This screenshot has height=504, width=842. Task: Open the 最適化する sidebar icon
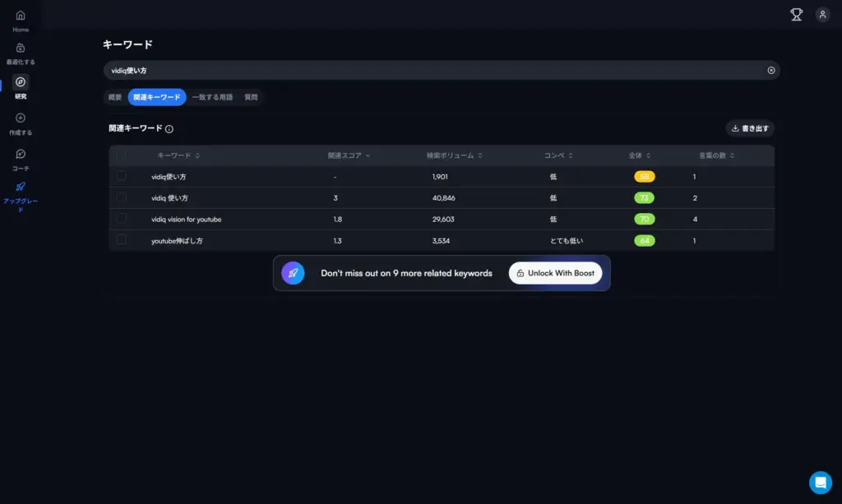pos(21,49)
